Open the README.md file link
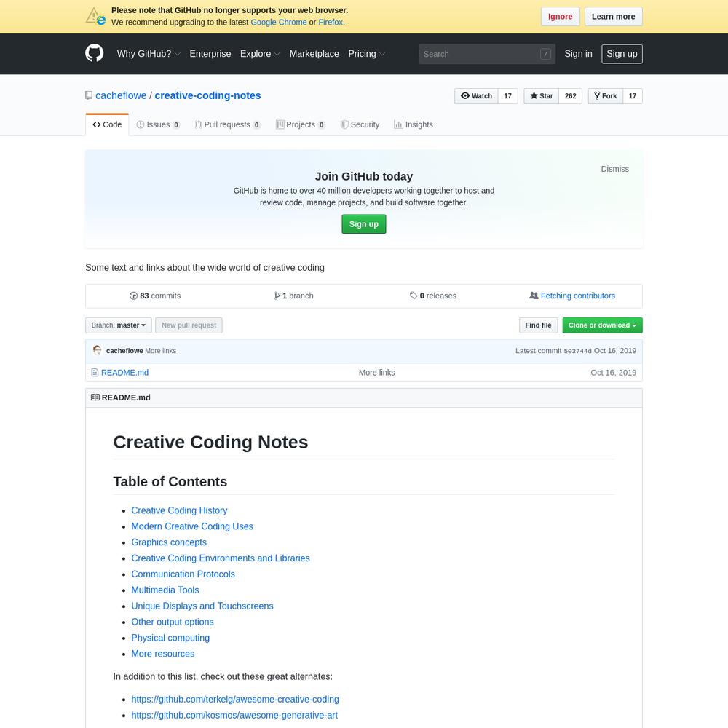The width and height of the screenshot is (728, 728). (x=125, y=372)
